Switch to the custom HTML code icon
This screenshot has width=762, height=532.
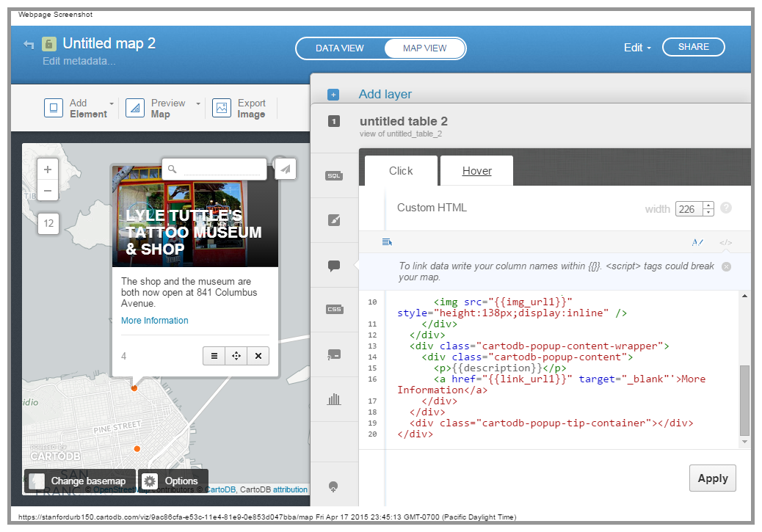725,242
